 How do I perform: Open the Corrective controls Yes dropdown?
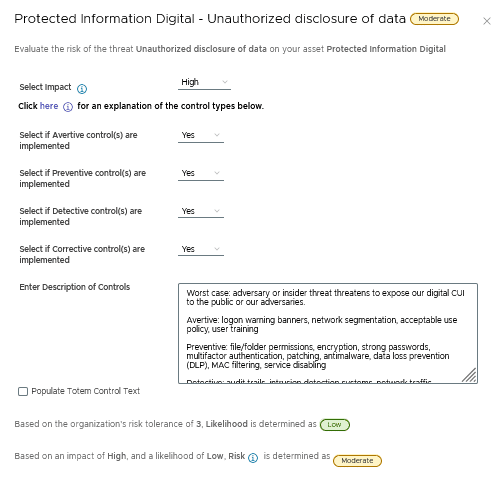click(201, 249)
